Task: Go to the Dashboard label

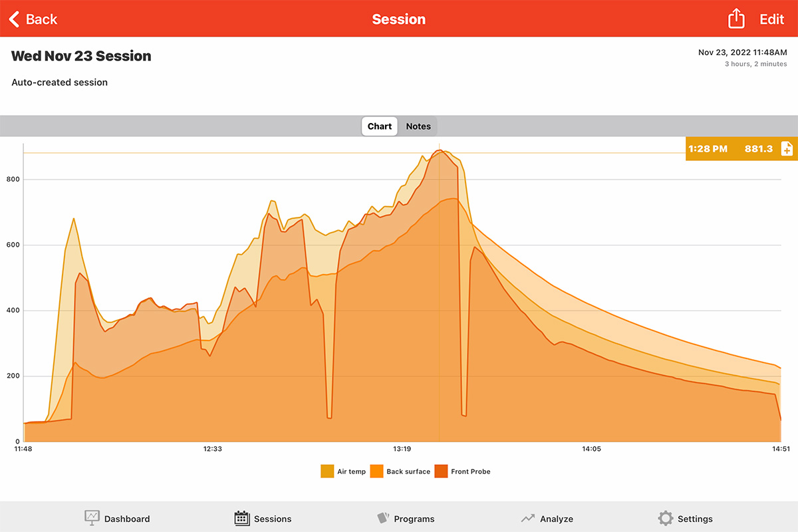Action: [x=127, y=519]
